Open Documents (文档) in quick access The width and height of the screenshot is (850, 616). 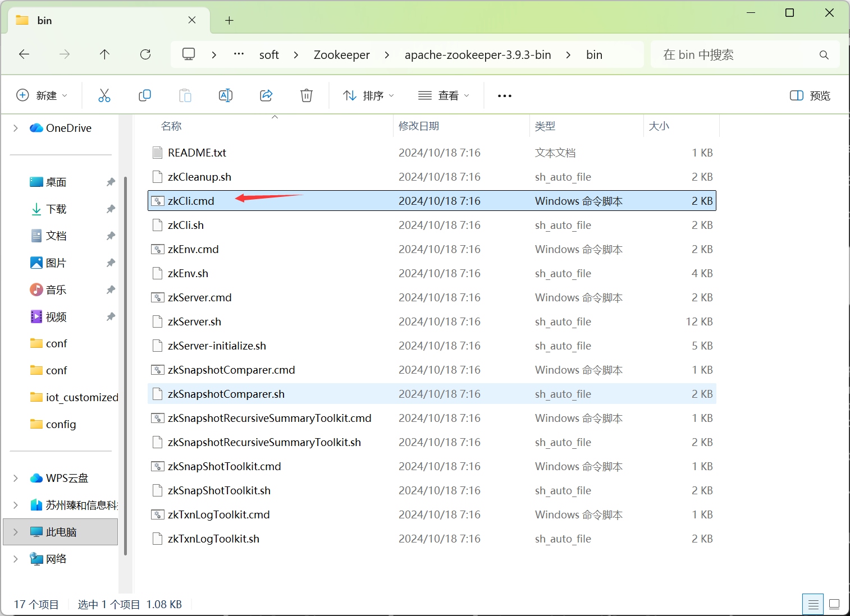[56, 236]
